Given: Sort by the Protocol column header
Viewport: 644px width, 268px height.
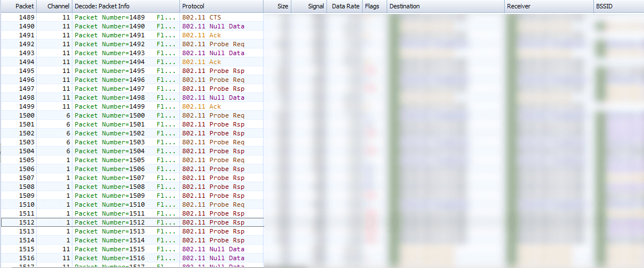Looking at the screenshot, I should (221, 6).
